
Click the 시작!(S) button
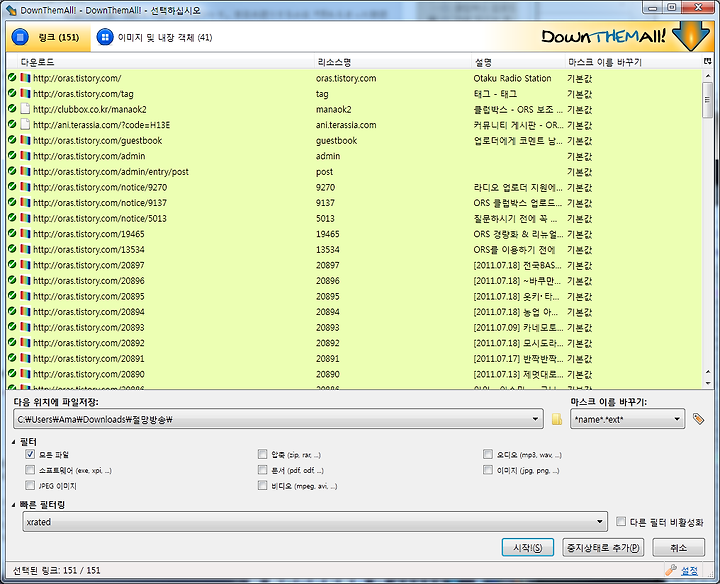pyautogui.click(x=528, y=547)
